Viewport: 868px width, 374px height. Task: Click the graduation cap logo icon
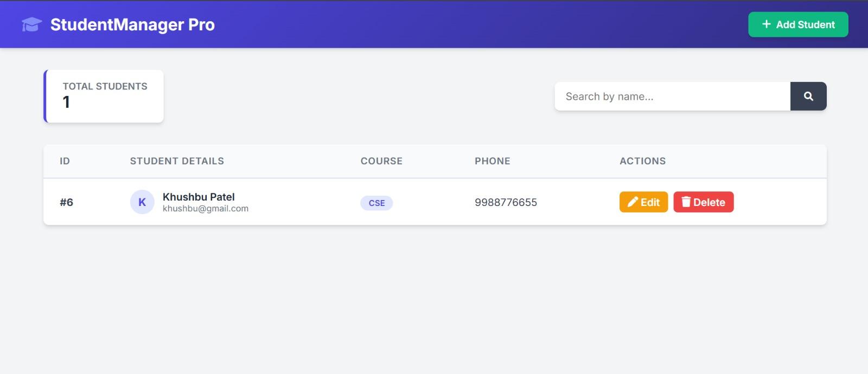(31, 24)
